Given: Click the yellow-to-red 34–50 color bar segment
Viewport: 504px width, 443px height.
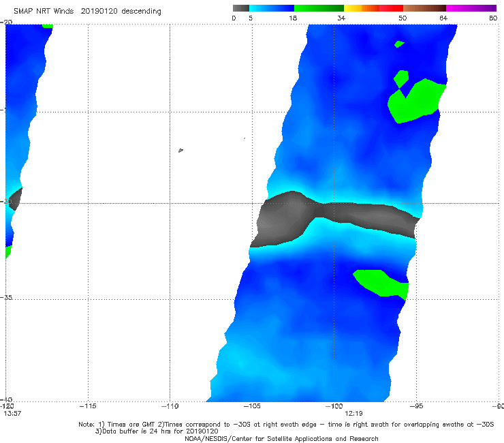Looking at the screenshot, I should tap(373, 8).
